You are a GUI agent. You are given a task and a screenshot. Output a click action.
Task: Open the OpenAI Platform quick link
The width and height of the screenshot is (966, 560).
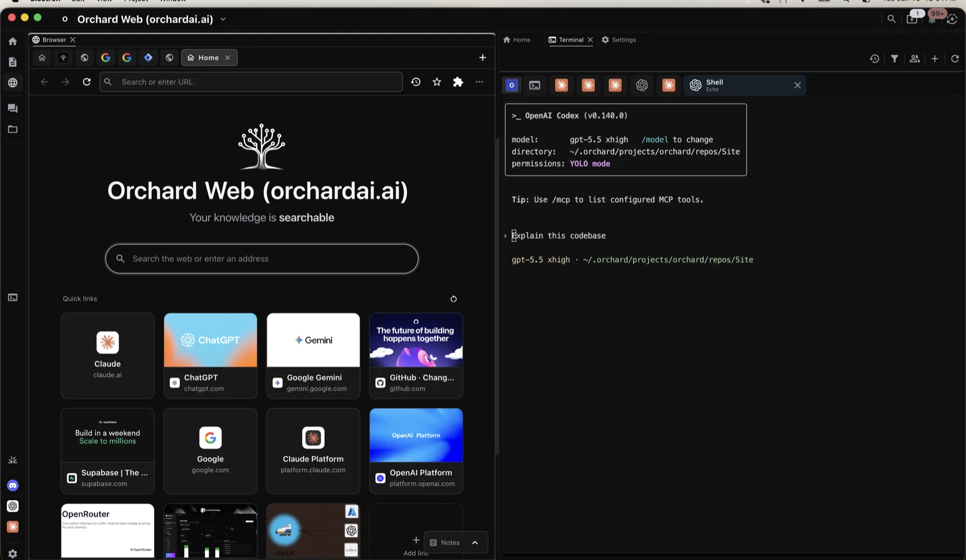point(416,451)
